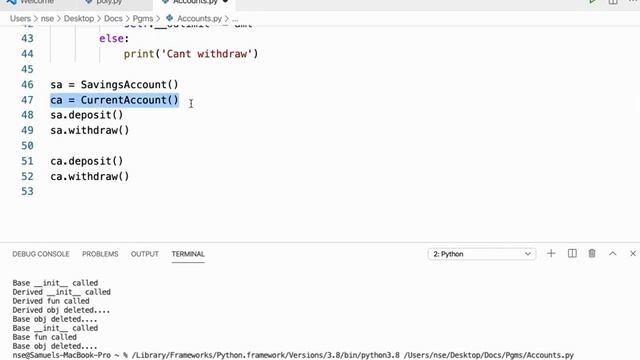This screenshot has width=640, height=360.
Task: Open the Welcome editor tab
Action: pos(37,2)
